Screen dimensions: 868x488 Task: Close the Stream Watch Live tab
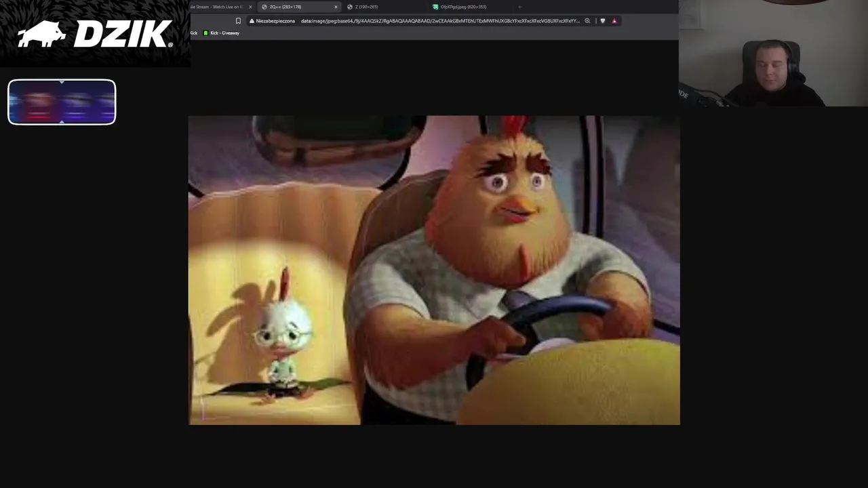coord(250,7)
